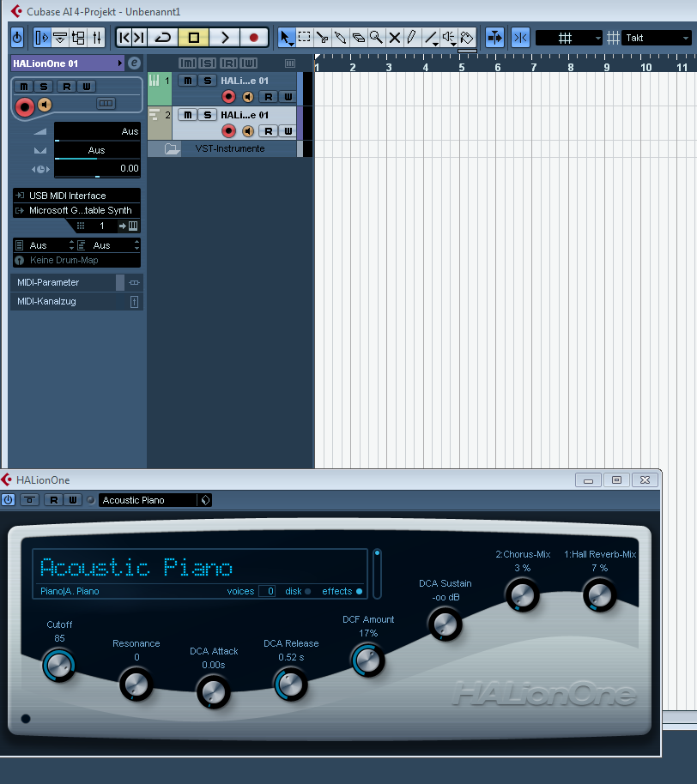Toggle Auto-Scroll in the toolbar

(x=495, y=38)
